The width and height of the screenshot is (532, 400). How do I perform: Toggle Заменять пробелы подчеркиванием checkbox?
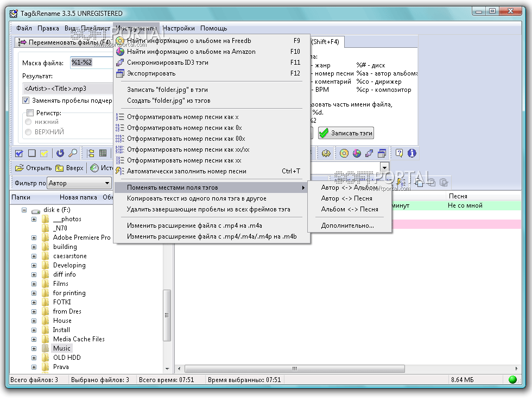coord(26,101)
